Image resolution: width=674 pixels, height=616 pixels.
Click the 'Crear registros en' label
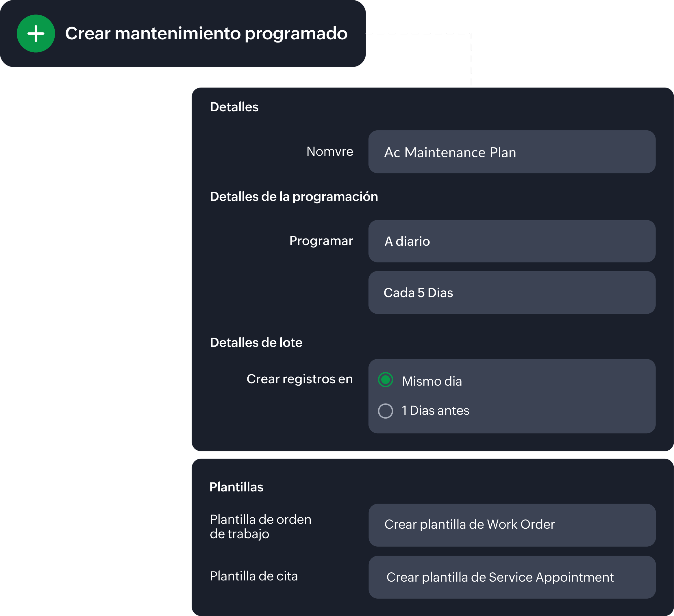299,379
